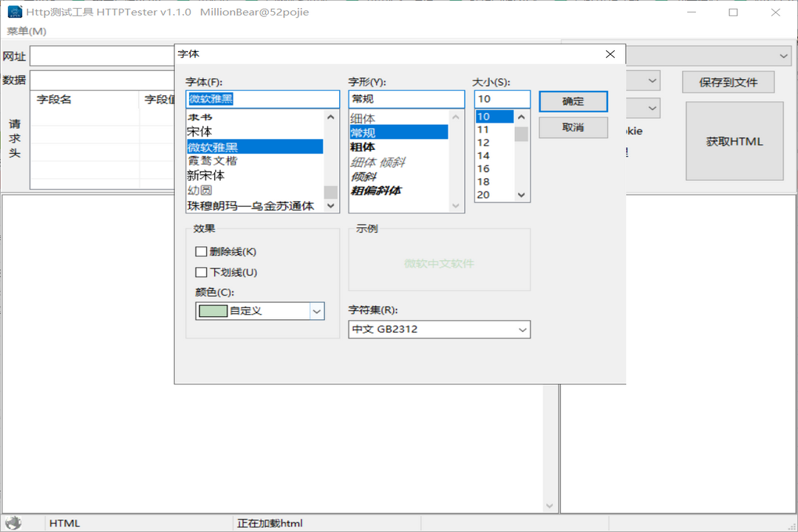Click the 保存到文件 save button
Viewport: 798px width, 532px height.
[728, 82]
